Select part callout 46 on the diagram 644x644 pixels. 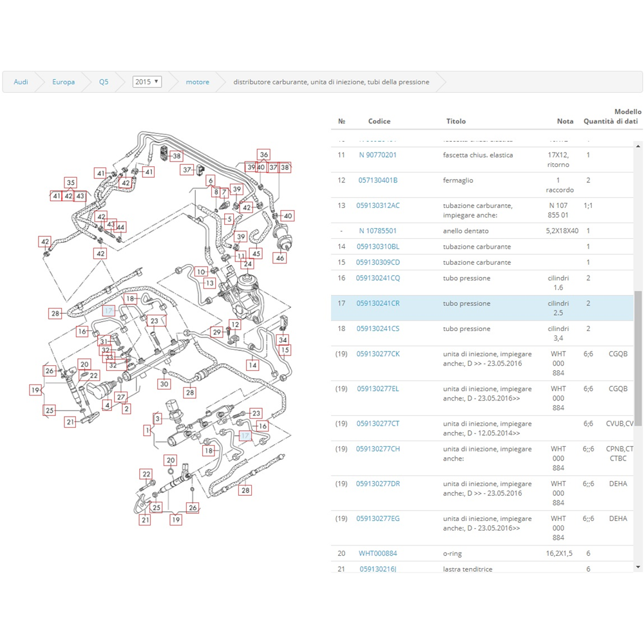pos(279,258)
